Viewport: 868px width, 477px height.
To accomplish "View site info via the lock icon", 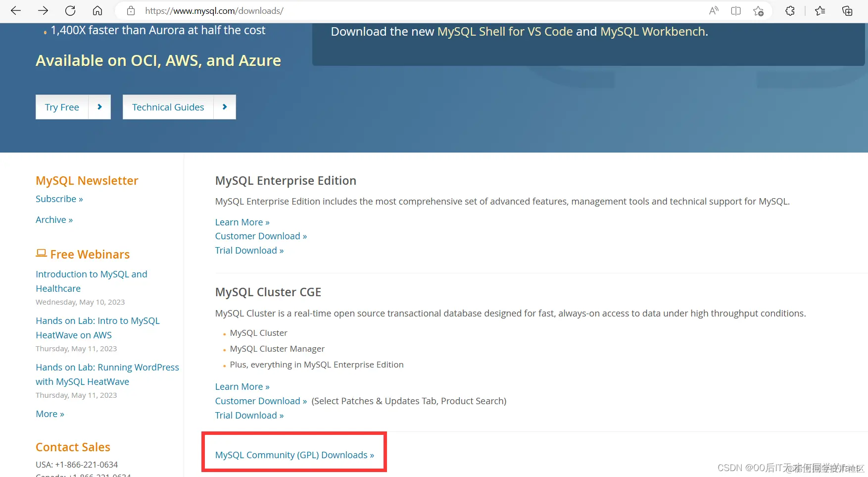I will [x=131, y=10].
